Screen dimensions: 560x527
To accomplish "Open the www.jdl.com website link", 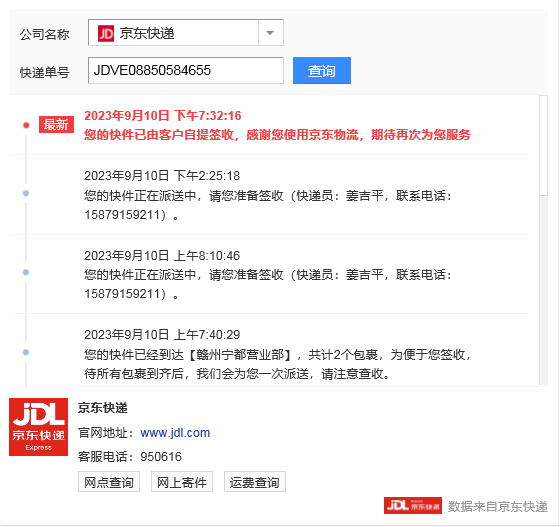I will click(x=175, y=433).
